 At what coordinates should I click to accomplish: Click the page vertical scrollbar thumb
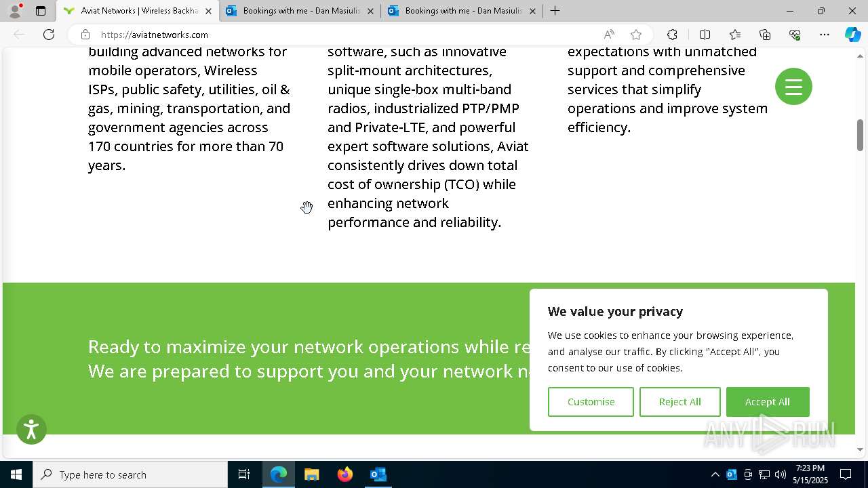tap(860, 135)
